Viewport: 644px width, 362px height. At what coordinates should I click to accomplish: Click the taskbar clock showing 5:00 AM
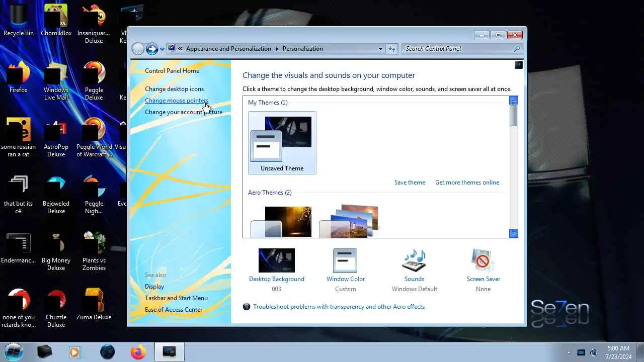(x=618, y=352)
